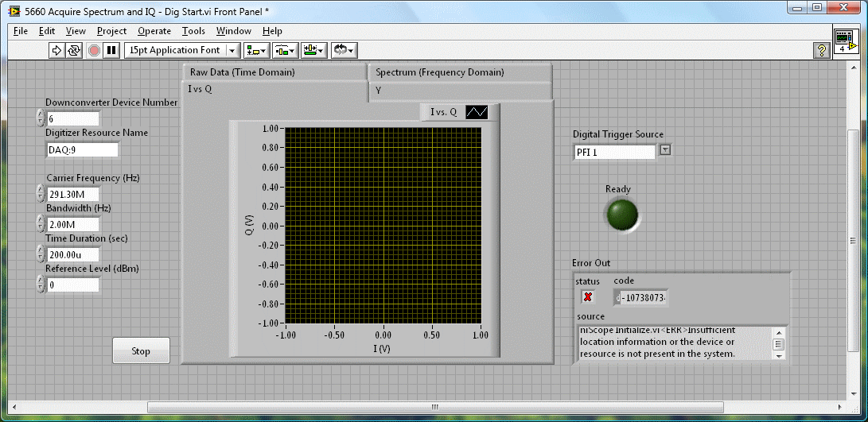868x422 pixels.
Task: Select the I vs Q tab
Action: tap(274, 90)
